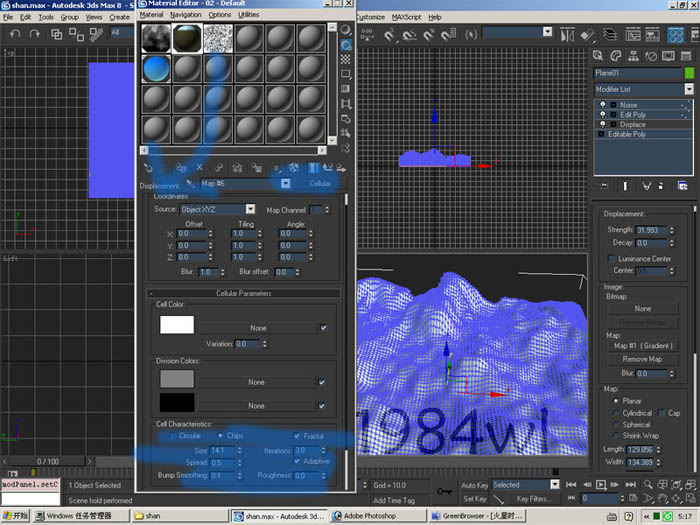Click Sample Type icon in Material Editor
The height and width of the screenshot is (525, 700).
pyautogui.click(x=346, y=30)
